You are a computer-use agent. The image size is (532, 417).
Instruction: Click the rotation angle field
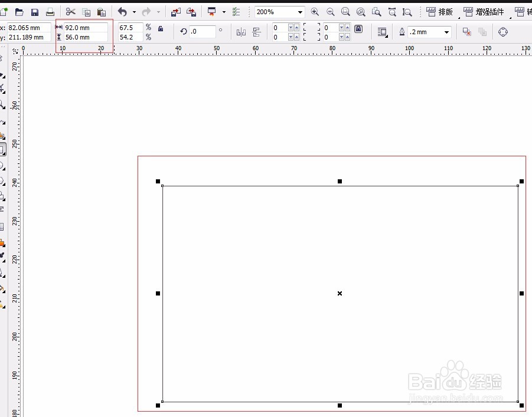202,31
